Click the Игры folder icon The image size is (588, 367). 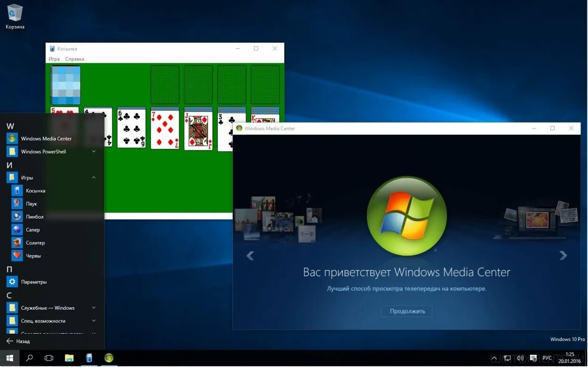[12, 178]
